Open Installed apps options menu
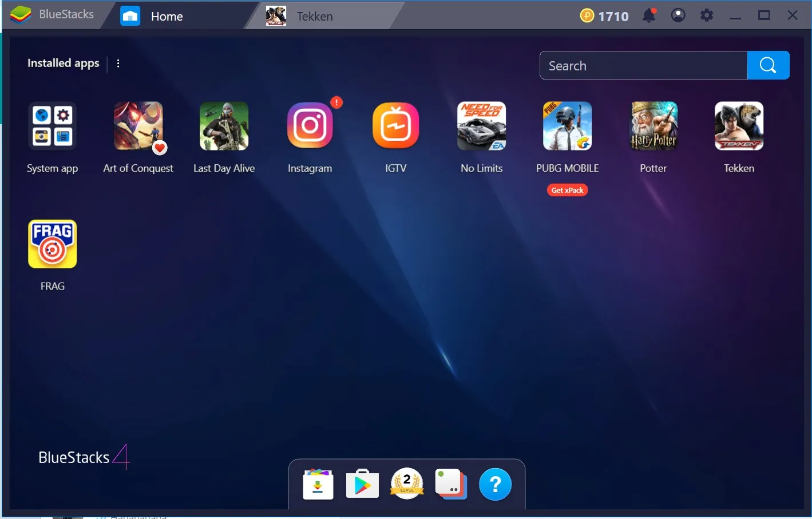Image resolution: width=812 pixels, height=519 pixels. [118, 64]
